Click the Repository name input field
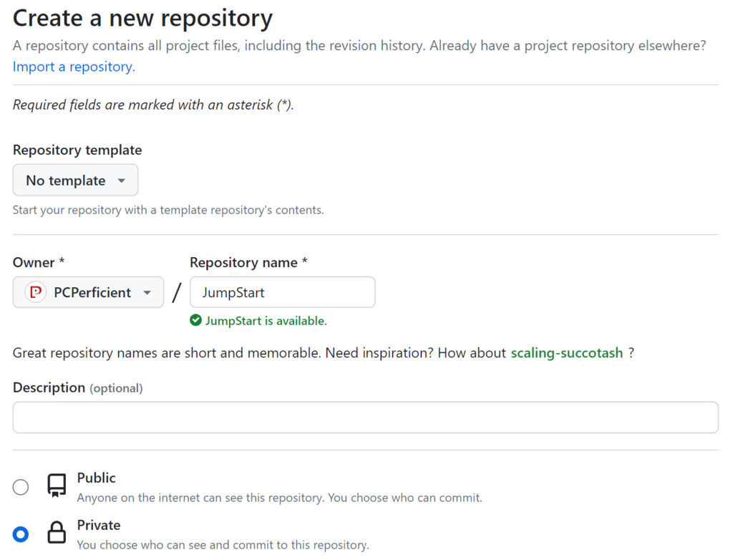The height and width of the screenshot is (560, 733). tap(281, 292)
